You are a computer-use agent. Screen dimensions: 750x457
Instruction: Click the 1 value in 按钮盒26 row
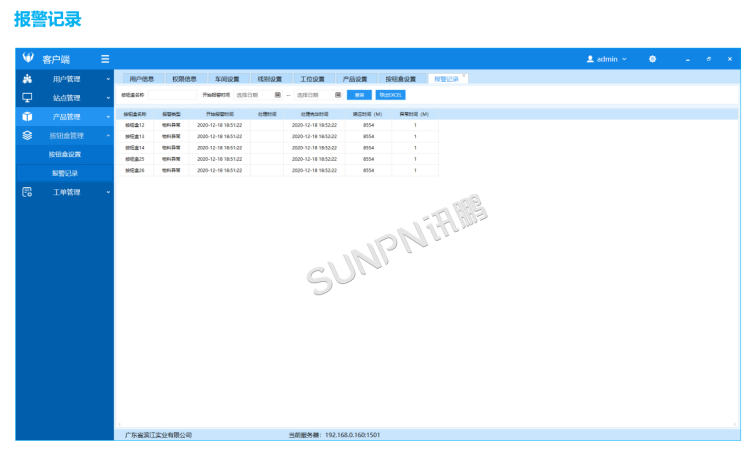point(415,170)
